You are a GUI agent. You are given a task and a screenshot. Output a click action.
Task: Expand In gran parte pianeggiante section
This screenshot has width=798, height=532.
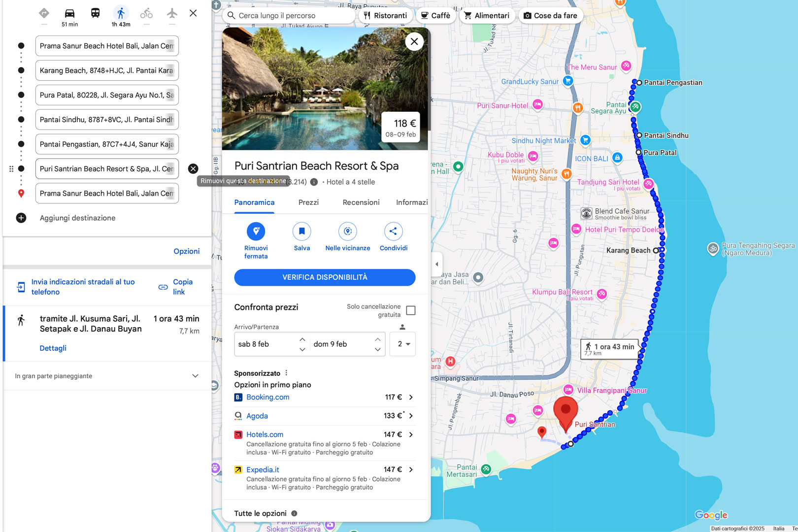pos(195,376)
